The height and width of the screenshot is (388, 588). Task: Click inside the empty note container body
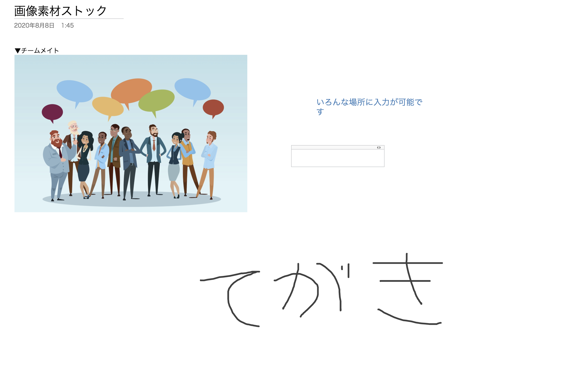pos(338,158)
